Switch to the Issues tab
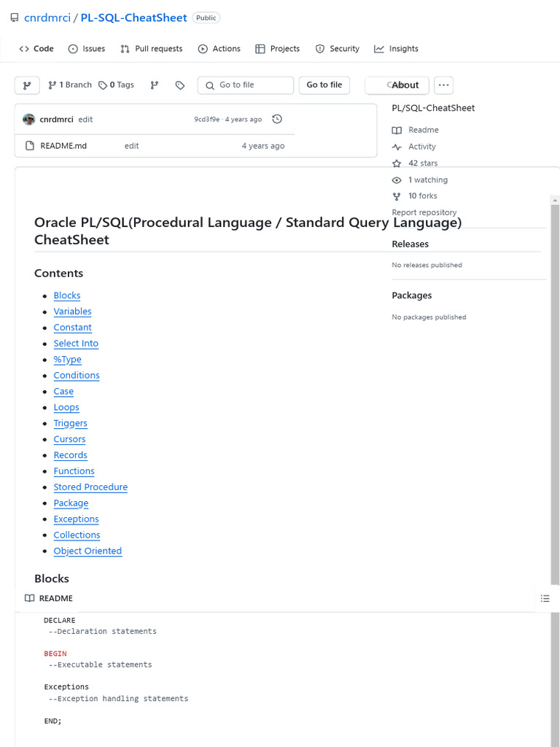 tap(87, 49)
